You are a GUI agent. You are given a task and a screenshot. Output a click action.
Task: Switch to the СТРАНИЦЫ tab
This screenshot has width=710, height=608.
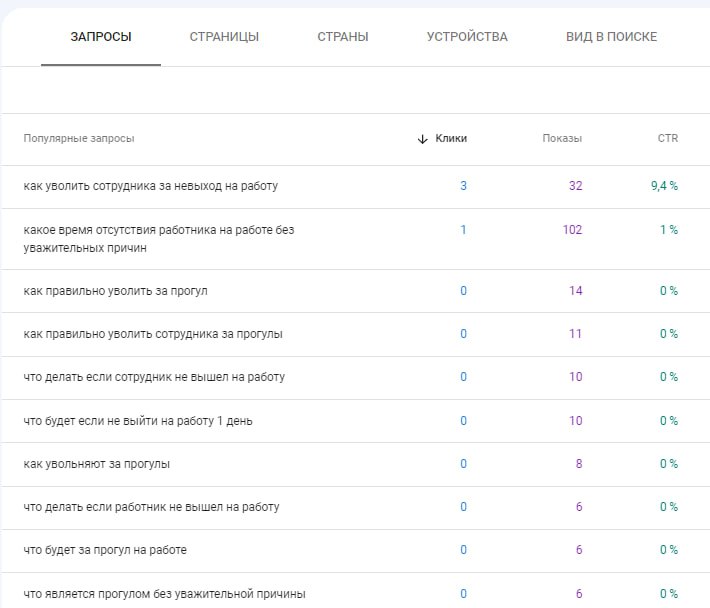point(224,37)
